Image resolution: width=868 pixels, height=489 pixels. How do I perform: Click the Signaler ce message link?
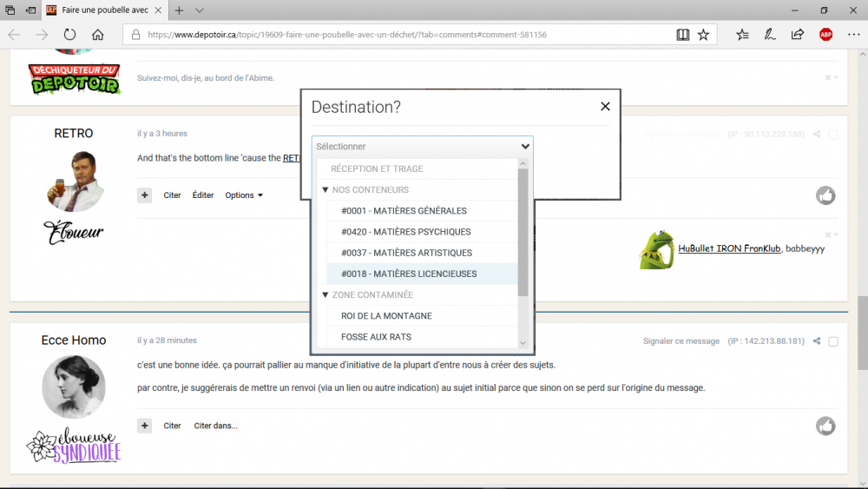681,341
